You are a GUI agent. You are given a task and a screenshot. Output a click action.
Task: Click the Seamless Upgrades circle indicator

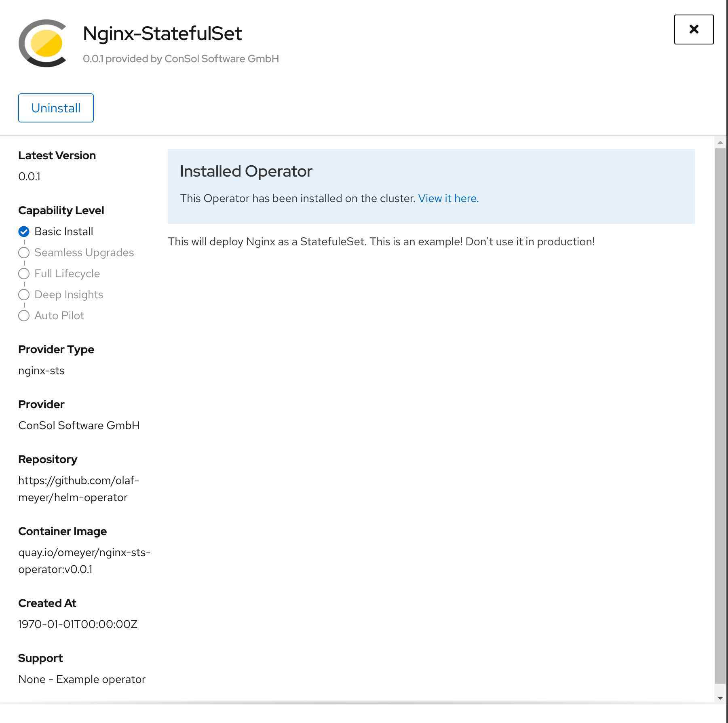click(24, 253)
